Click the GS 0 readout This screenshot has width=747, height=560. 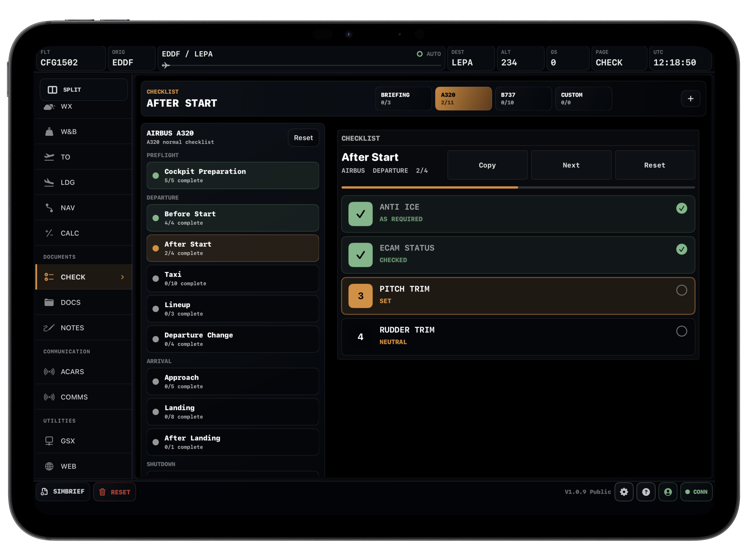tap(568, 58)
